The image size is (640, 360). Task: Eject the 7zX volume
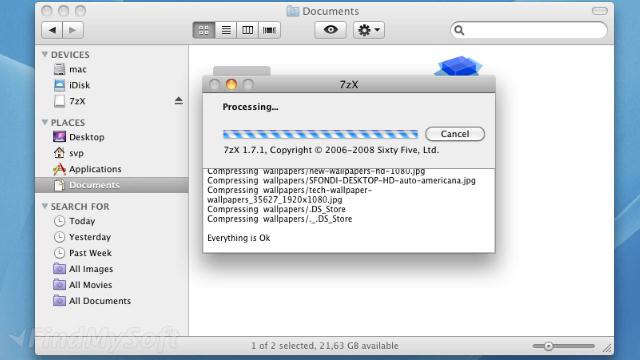click(178, 101)
